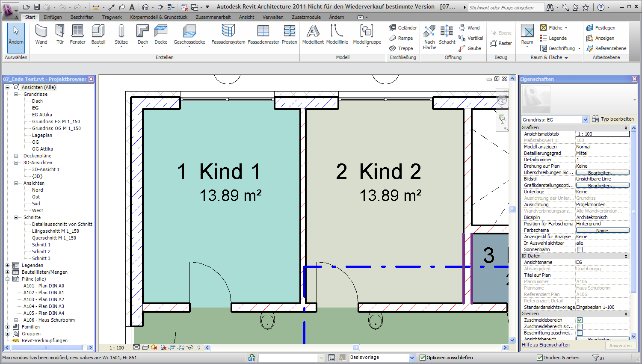Open the Einfügen ribbon tab
Image resolution: width=642 pixels, height=364 pixels.
pyautogui.click(x=53, y=17)
